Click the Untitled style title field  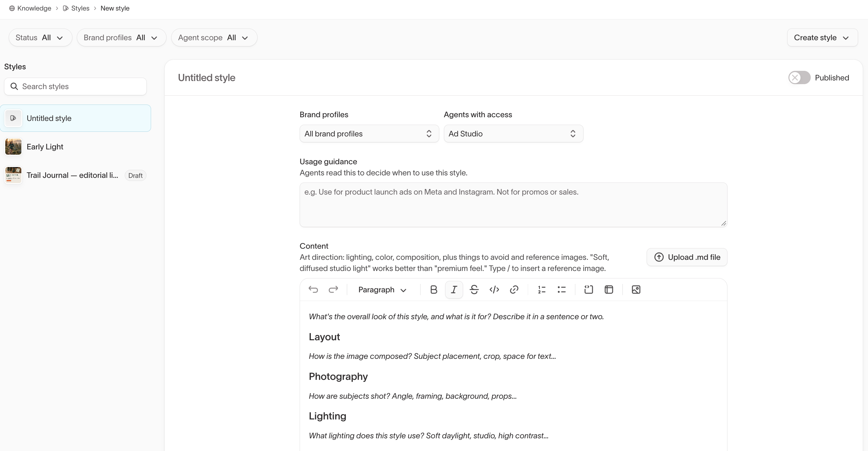206,78
